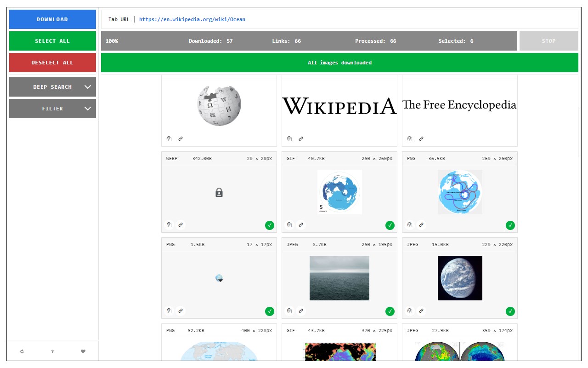Open the Wikipedia Ocean tab URL link

(192, 19)
